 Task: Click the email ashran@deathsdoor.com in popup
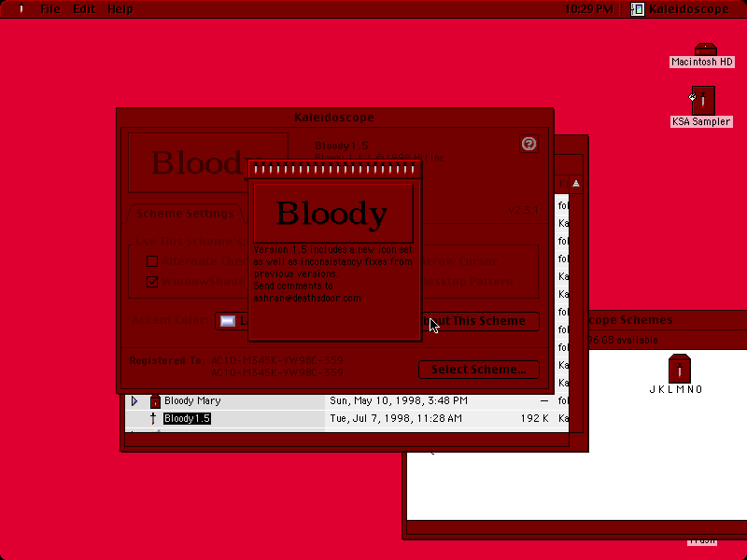307,298
